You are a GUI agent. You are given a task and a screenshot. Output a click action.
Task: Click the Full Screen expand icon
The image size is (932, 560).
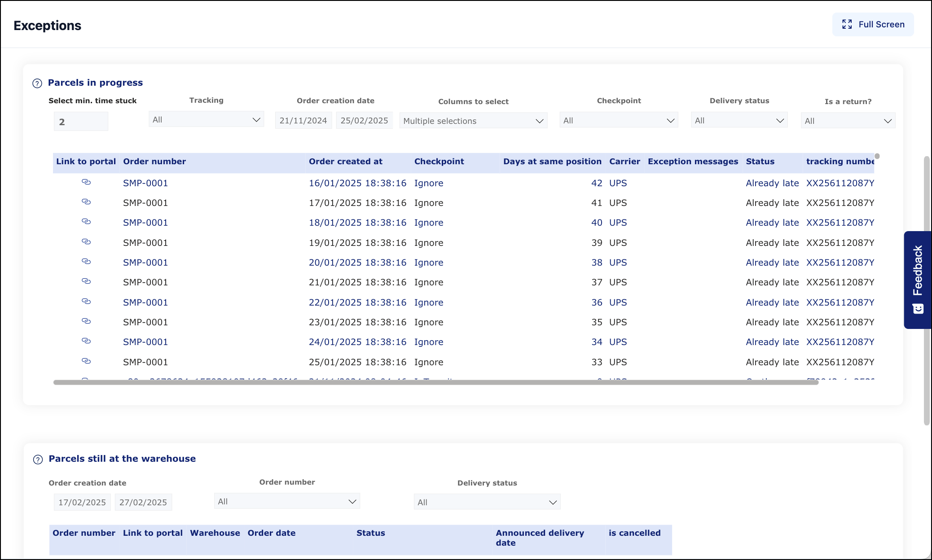click(847, 24)
